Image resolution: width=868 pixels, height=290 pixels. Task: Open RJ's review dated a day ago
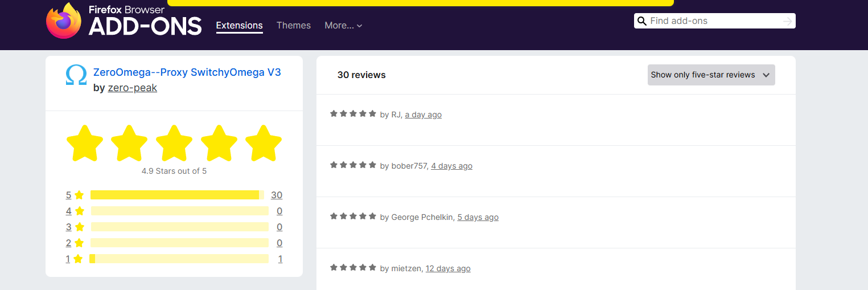click(423, 115)
